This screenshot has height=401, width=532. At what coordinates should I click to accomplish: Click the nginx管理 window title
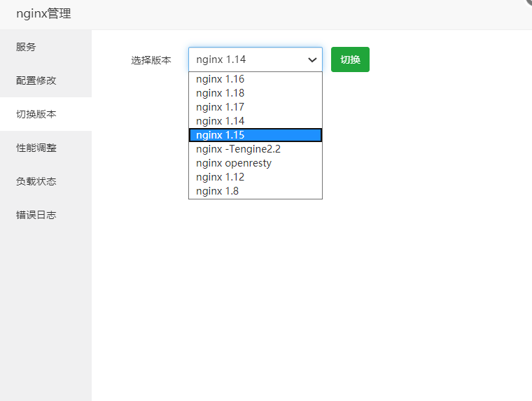pyautogui.click(x=44, y=13)
